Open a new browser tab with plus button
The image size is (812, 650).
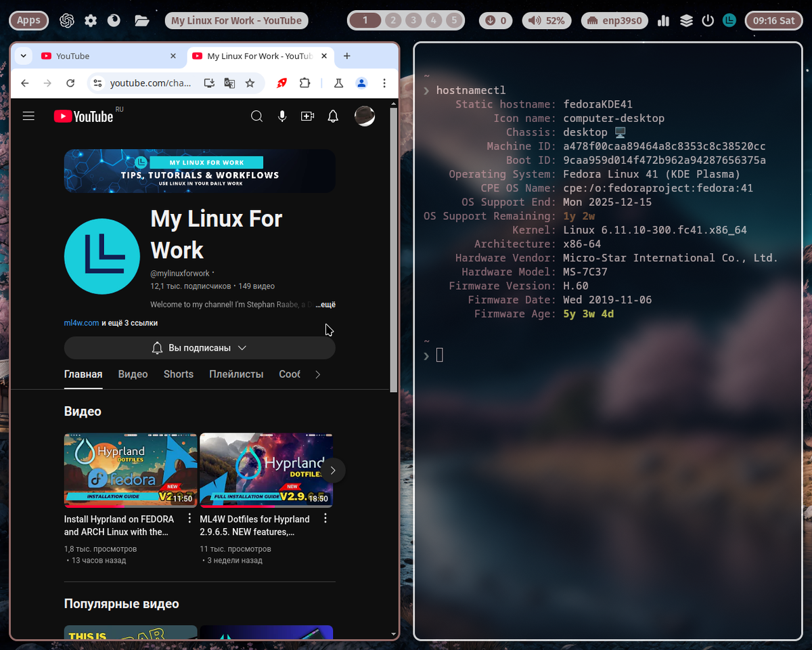click(347, 56)
